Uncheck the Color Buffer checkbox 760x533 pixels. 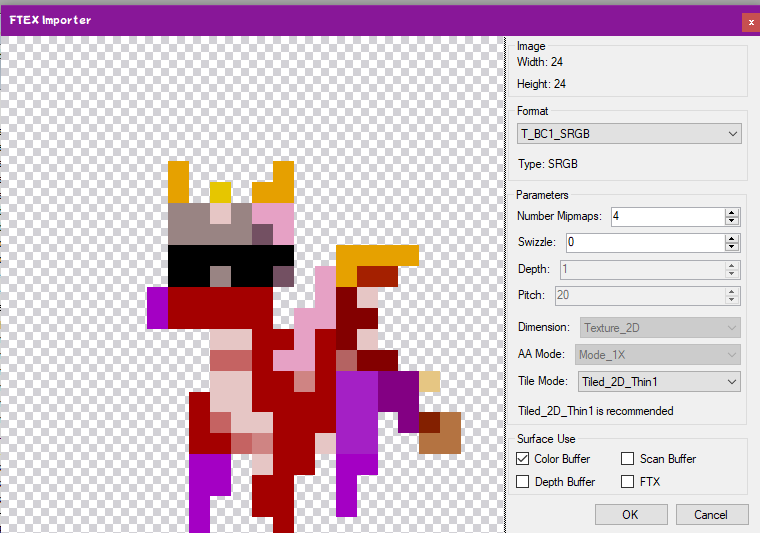tap(522, 458)
